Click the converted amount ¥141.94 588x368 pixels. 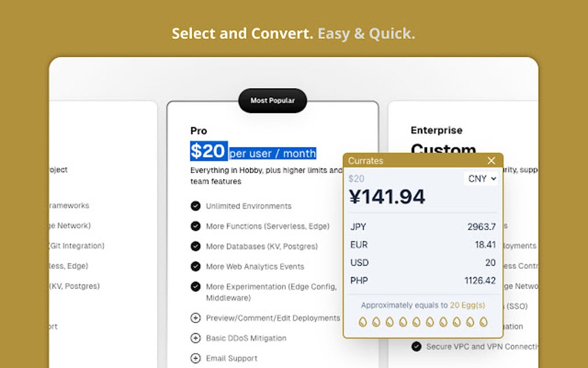[x=387, y=196]
